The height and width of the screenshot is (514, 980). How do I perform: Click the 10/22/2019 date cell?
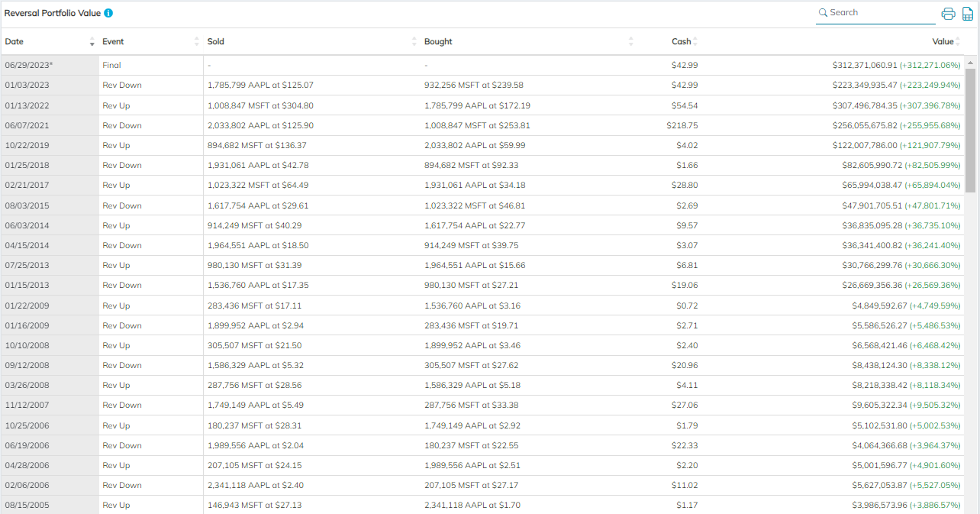coord(27,145)
